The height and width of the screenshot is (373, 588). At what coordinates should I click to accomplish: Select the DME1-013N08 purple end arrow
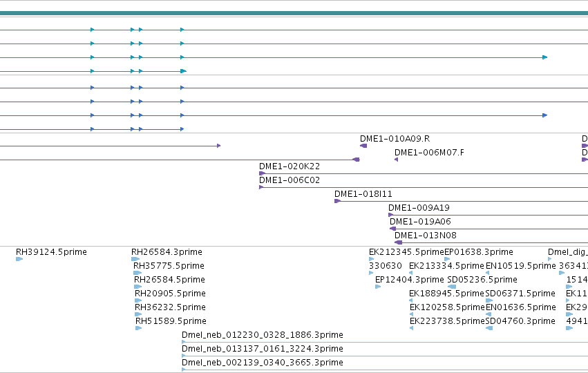[398, 242]
